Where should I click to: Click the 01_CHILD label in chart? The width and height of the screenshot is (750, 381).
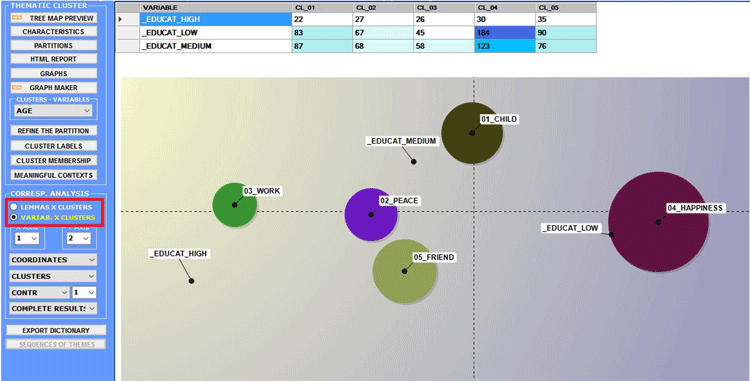click(x=499, y=119)
